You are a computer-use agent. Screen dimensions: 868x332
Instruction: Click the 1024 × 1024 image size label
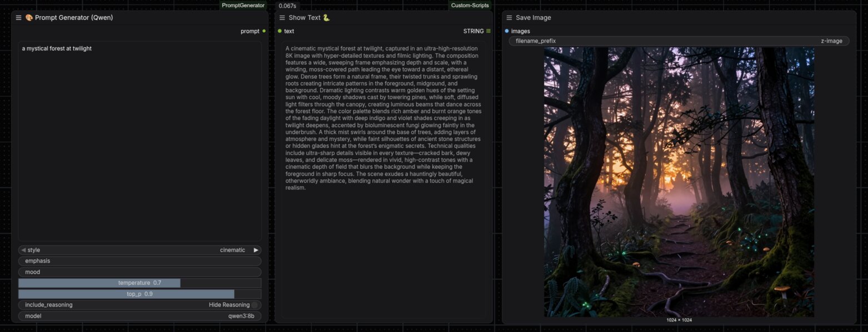679,320
